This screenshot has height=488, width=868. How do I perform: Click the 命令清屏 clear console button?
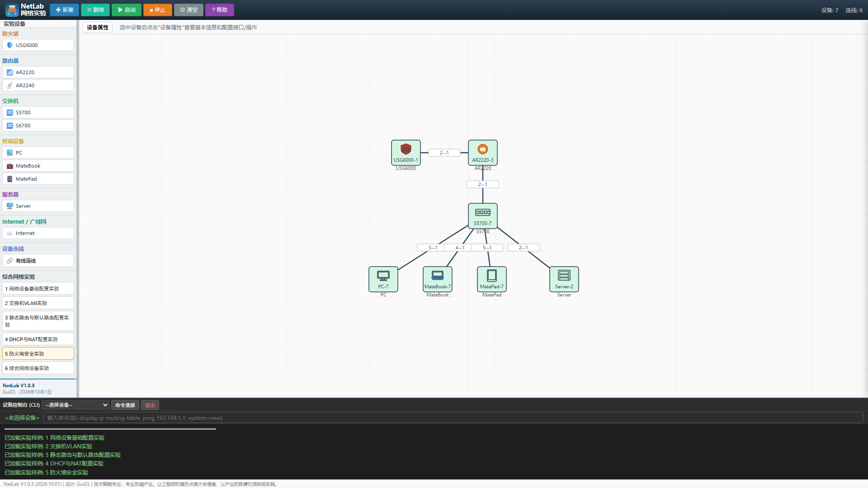point(125,405)
